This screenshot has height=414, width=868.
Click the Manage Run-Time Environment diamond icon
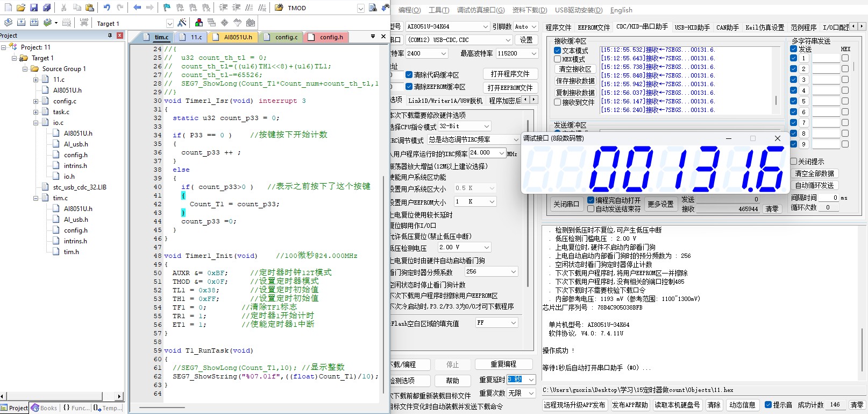[224, 23]
